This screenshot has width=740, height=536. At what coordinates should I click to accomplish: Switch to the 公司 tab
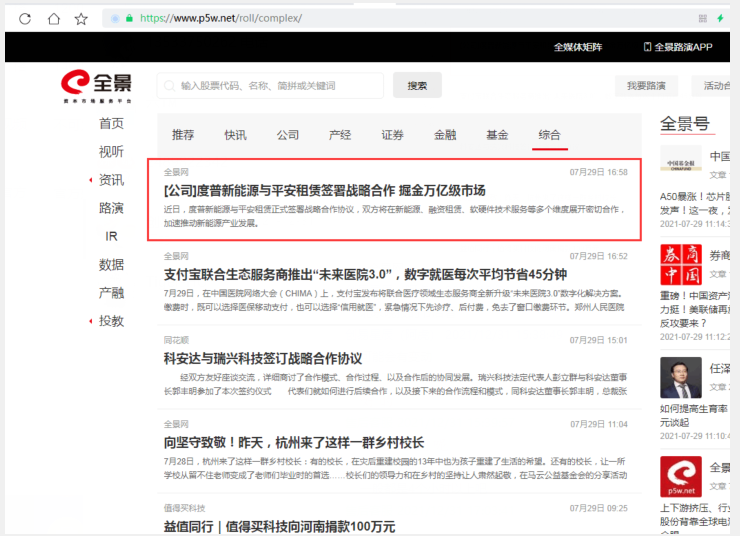point(288,135)
